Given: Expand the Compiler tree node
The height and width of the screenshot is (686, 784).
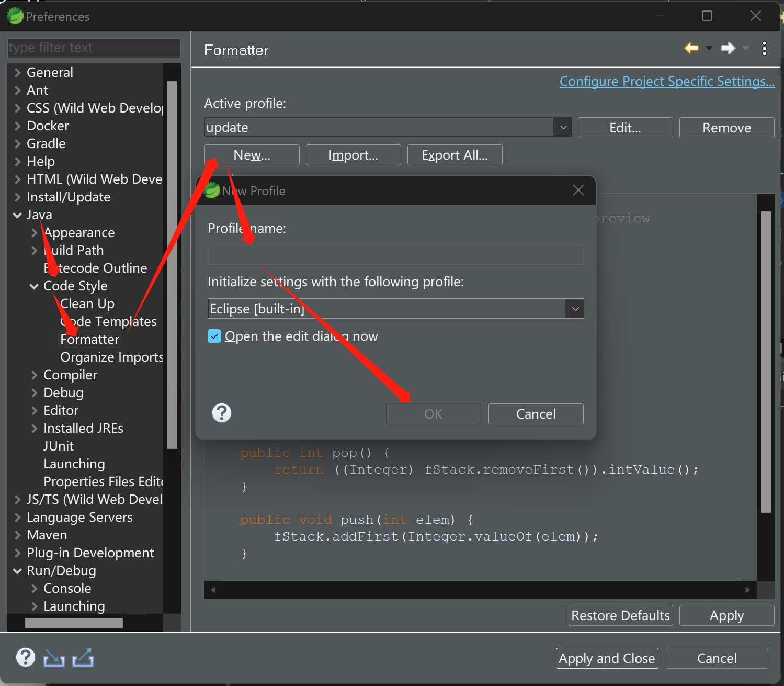Looking at the screenshot, I should tap(34, 375).
